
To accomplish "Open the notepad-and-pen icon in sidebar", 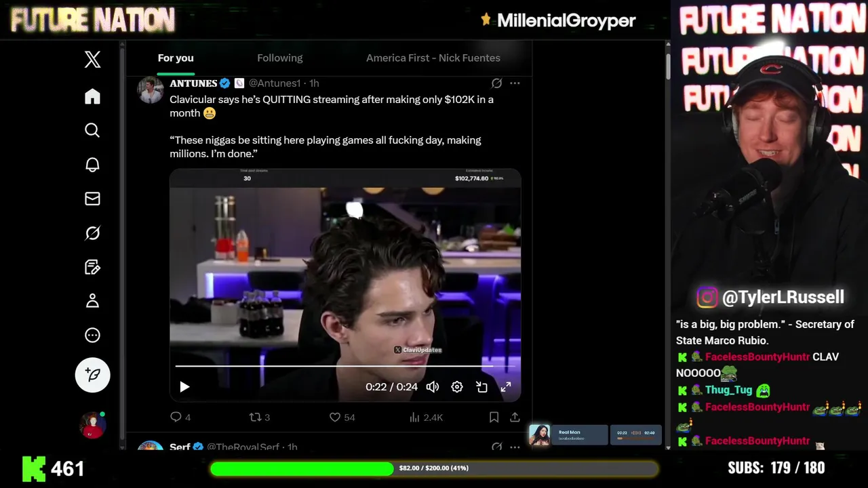I will [93, 267].
